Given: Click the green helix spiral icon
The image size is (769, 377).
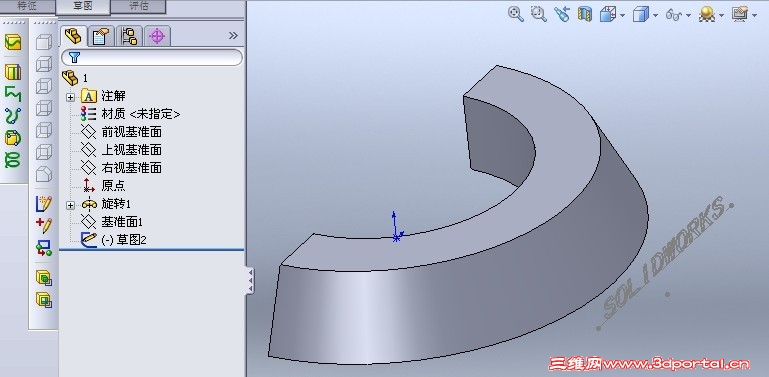Looking at the screenshot, I should coord(13,160).
